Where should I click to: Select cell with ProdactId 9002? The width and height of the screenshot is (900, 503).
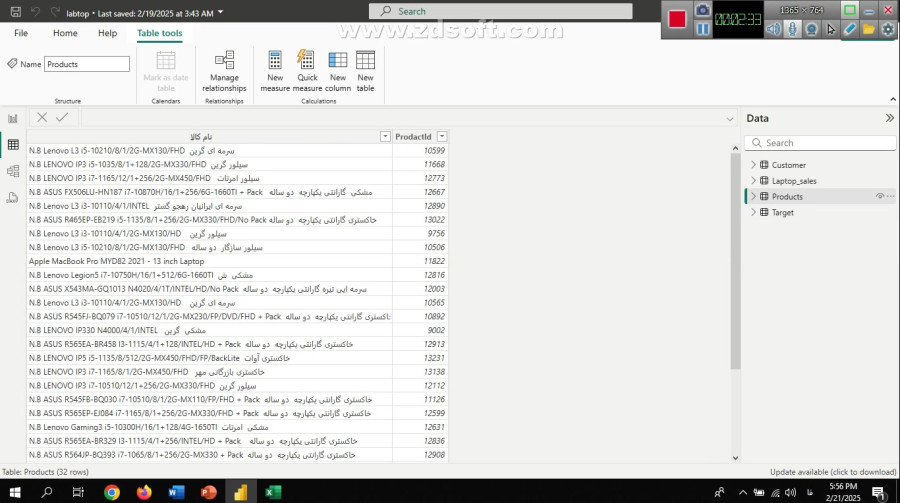click(420, 330)
